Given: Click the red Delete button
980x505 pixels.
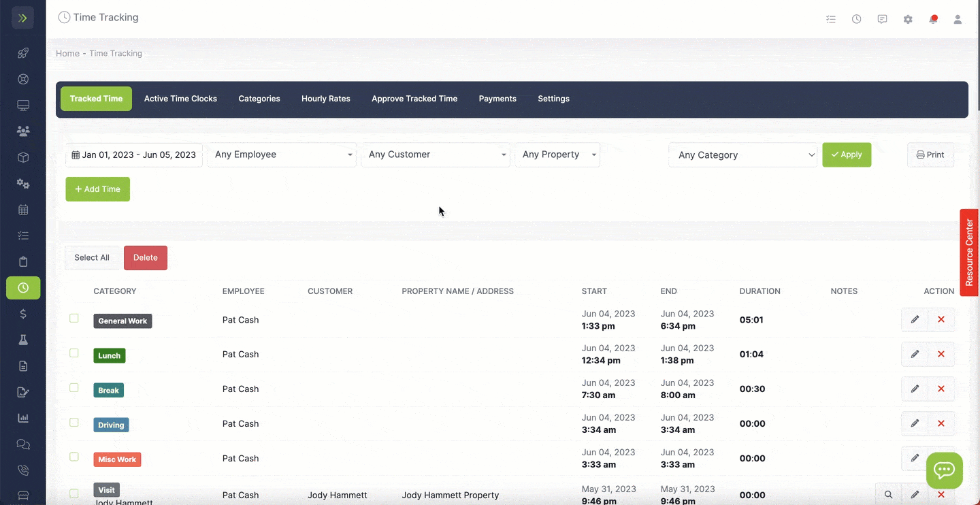Looking at the screenshot, I should [146, 258].
